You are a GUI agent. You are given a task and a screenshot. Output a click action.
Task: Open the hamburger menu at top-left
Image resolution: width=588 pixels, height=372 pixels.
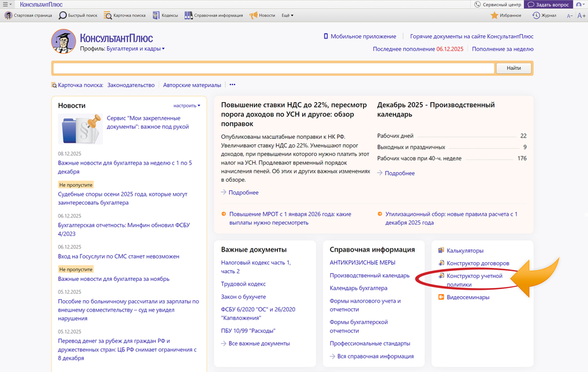point(6,4)
